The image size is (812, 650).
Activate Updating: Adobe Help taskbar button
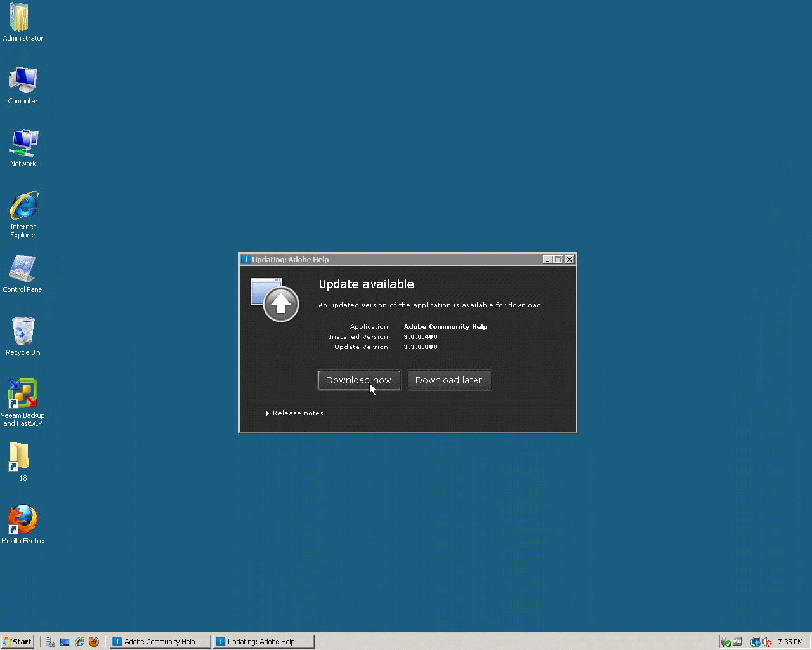[x=264, y=642]
